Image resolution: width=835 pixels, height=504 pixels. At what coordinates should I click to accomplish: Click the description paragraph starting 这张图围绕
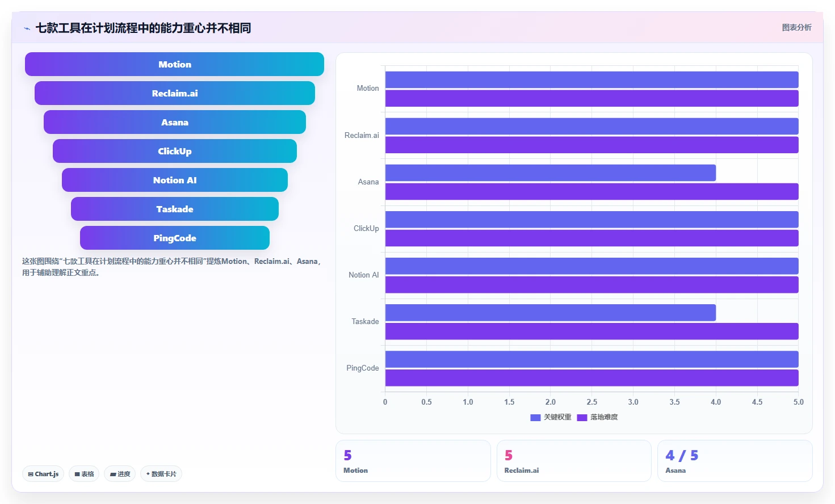tap(172, 267)
